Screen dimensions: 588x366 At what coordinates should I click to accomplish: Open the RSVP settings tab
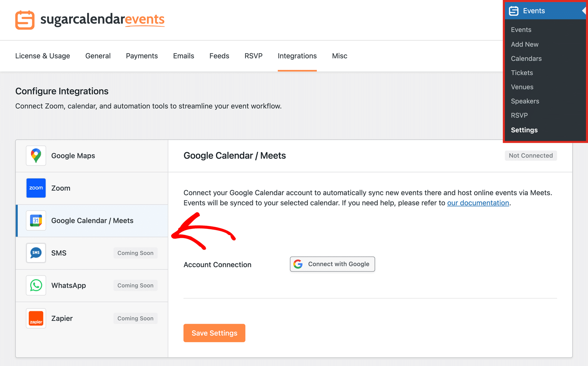(x=254, y=56)
